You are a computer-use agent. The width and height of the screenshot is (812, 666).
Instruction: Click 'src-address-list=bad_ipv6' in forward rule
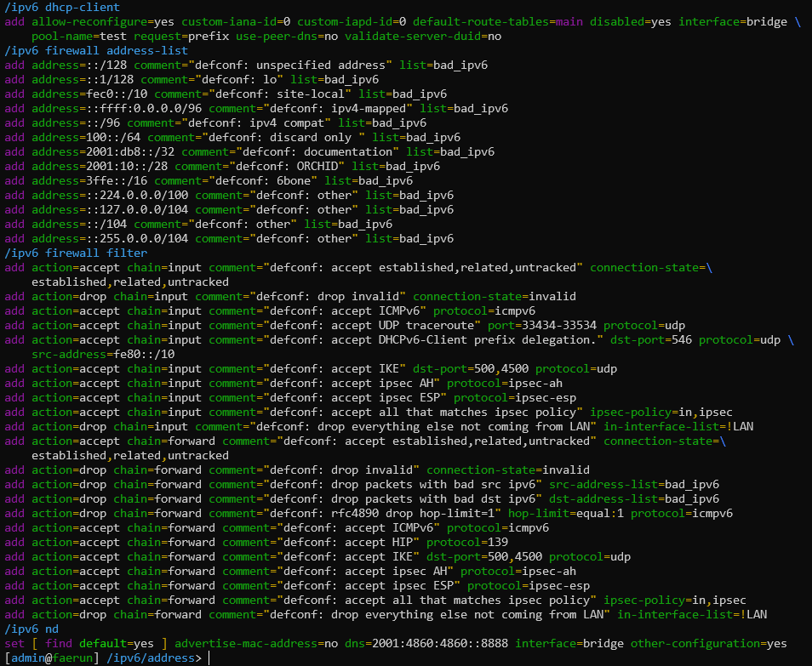click(634, 486)
